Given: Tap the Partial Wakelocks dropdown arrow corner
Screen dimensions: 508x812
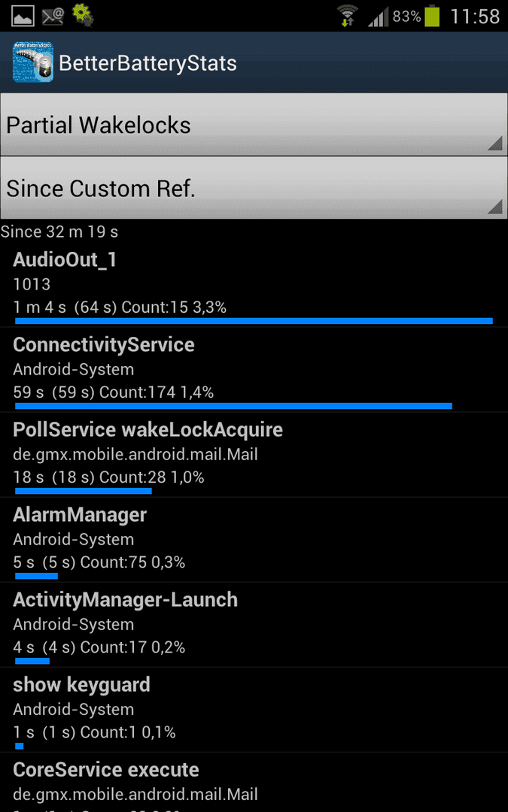Looking at the screenshot, I should (495, 143).
